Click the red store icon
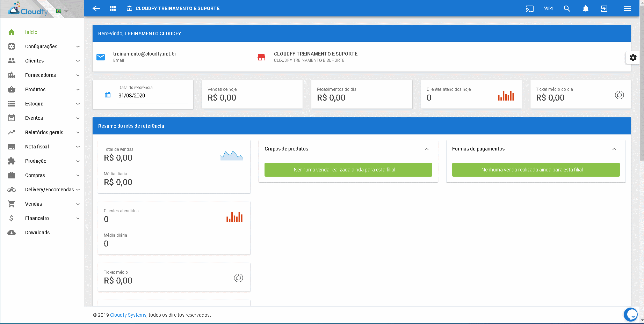Screen dimensions: 644x324 (261, 57)
